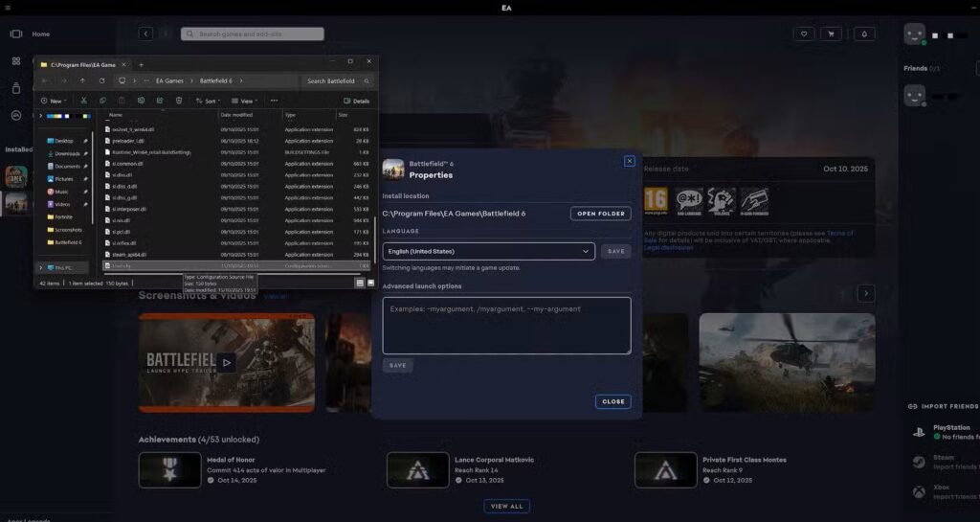Image resolution: width=980 pixels, height=522 pixels.
Task: Click the Rename icon in File Explorer toolbar
Action: [x=141, y=101]
